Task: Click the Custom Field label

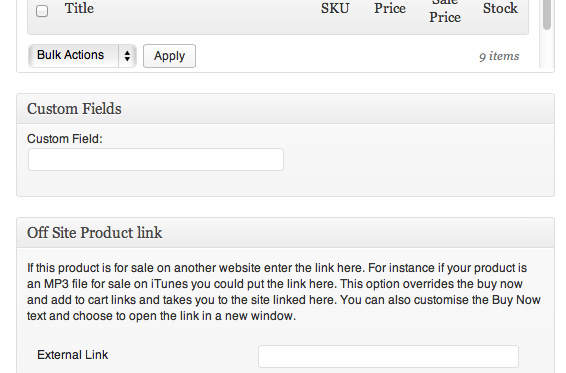Action: 65,139
